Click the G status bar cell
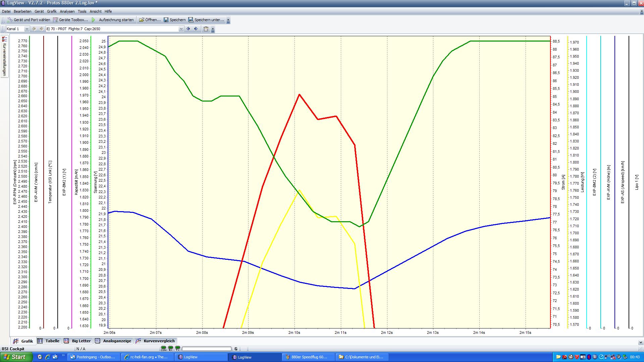This screenshot has width=644, height=362. point(236,349)
